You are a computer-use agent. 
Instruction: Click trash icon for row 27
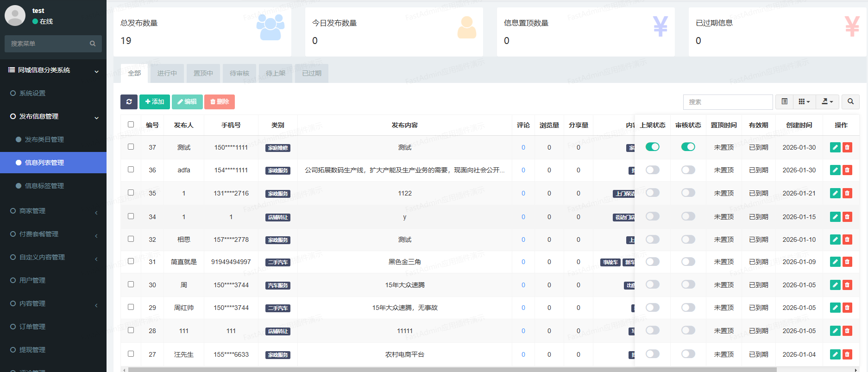(x=847, y=355)
